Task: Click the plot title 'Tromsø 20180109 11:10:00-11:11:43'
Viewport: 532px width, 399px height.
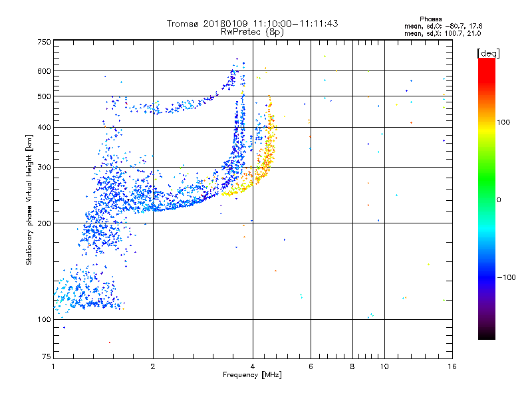Action: point(252,23)
